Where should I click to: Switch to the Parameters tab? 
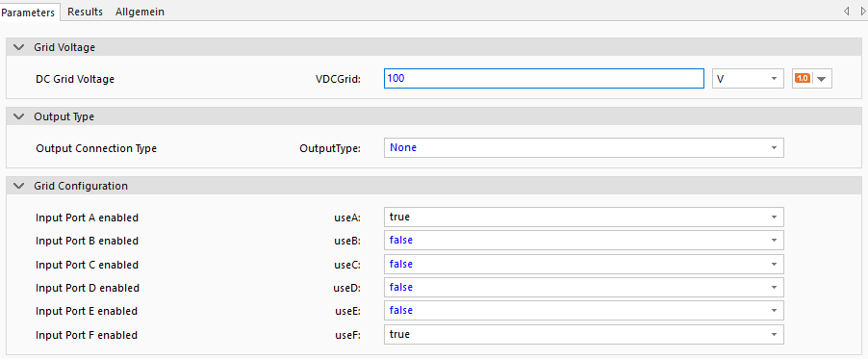tap(30, 12)
